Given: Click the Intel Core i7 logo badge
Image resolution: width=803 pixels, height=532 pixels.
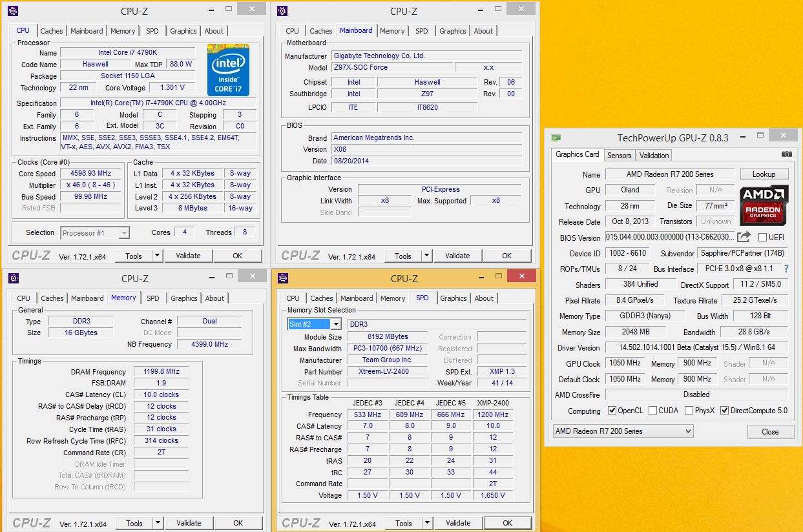Looking at the screenshot, I should pyautogui.click(x=228, y=70).
